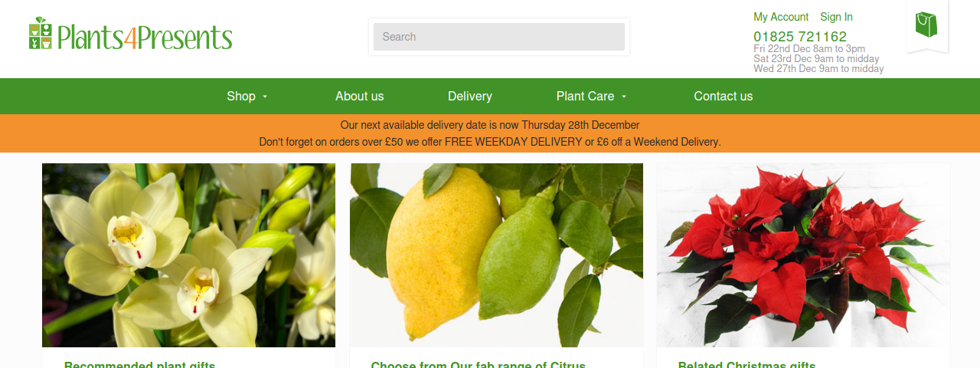Screen dimensions: 980x368
Task: Open the lemon citrus fruit image
Action: pyautogui.click(x=496, y=255)
